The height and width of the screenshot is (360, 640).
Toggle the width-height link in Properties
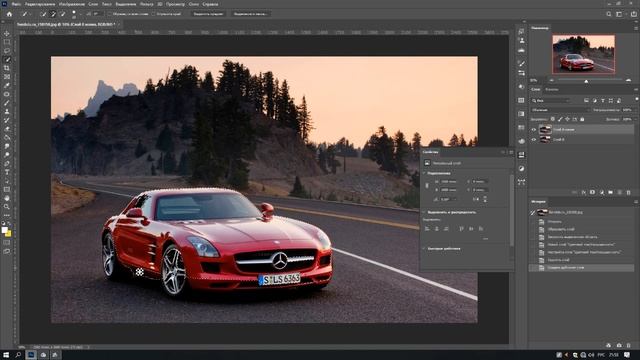click(x=427, y=186)
